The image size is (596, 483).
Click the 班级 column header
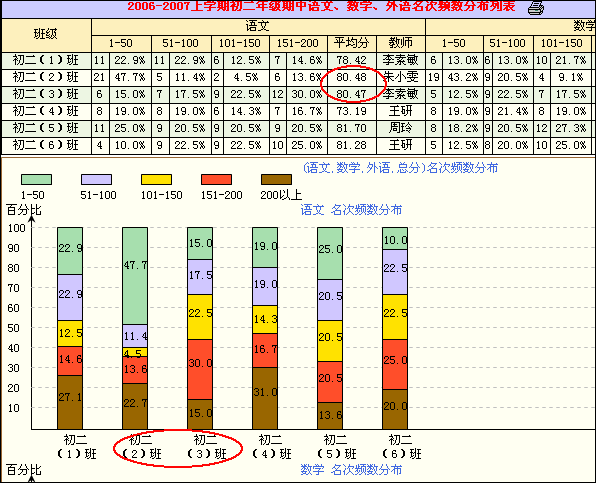pyautogui.click(x=46, y=35)
